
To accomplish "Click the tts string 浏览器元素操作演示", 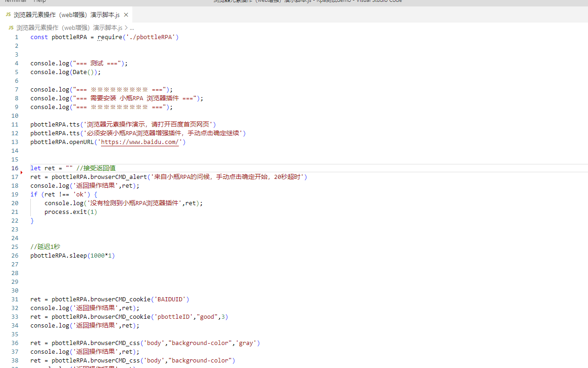I will click(149, 124).
